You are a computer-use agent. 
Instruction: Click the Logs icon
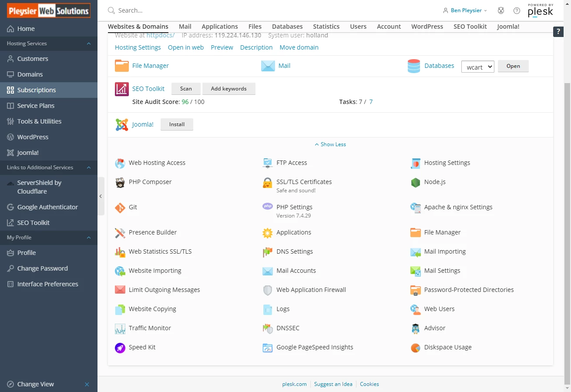[268, 309]
